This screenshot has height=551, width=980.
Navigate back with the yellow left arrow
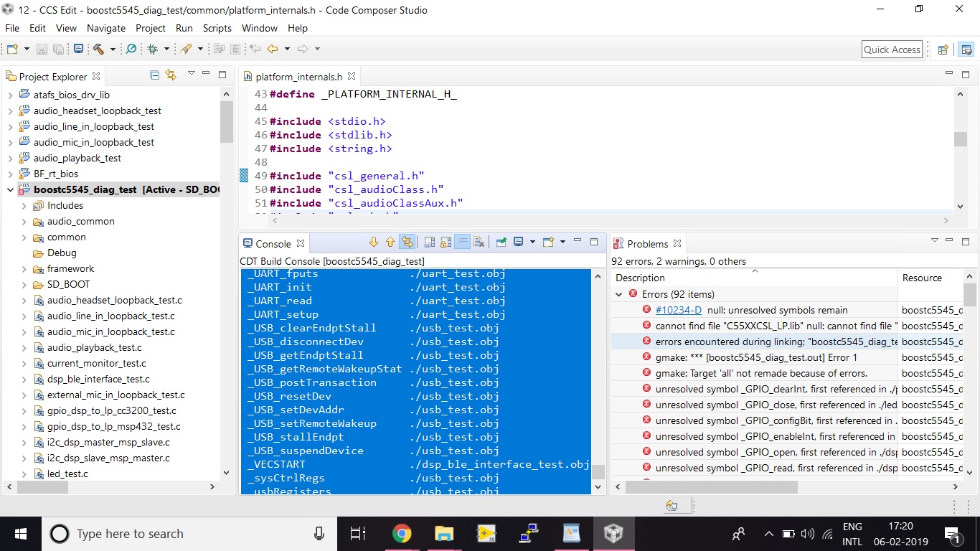click(272, 49)
